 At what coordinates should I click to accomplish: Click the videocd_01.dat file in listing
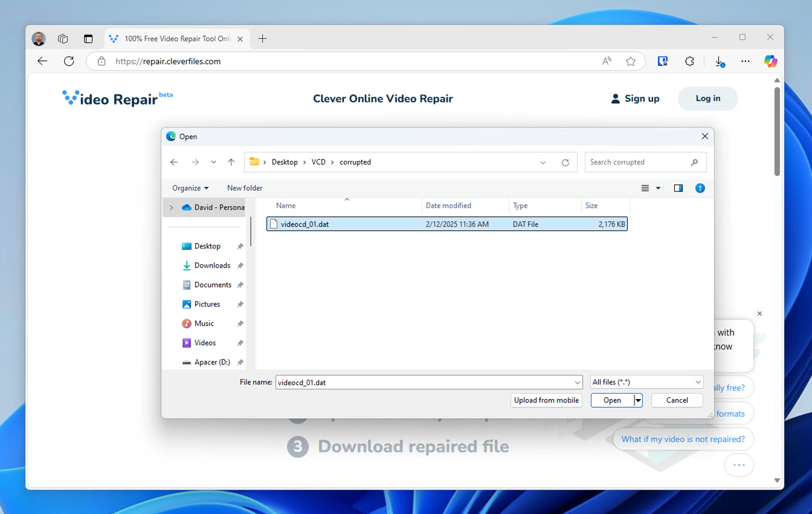[x=305, y=224]
